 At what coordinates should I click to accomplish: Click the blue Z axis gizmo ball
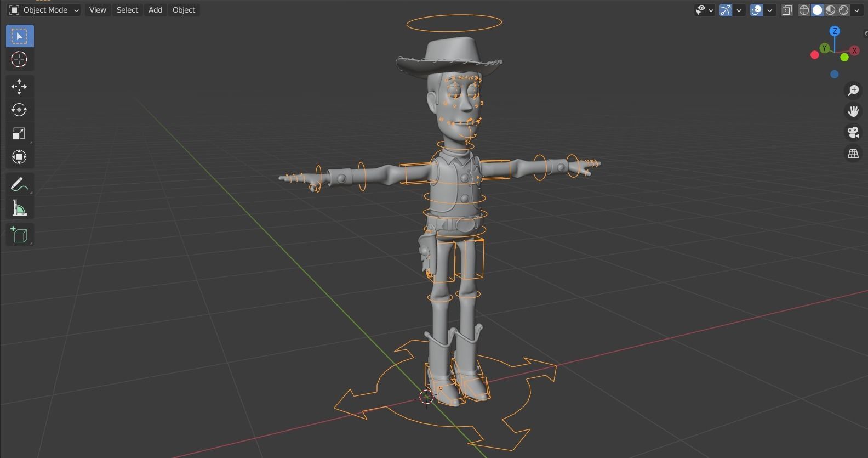[835, 31]
